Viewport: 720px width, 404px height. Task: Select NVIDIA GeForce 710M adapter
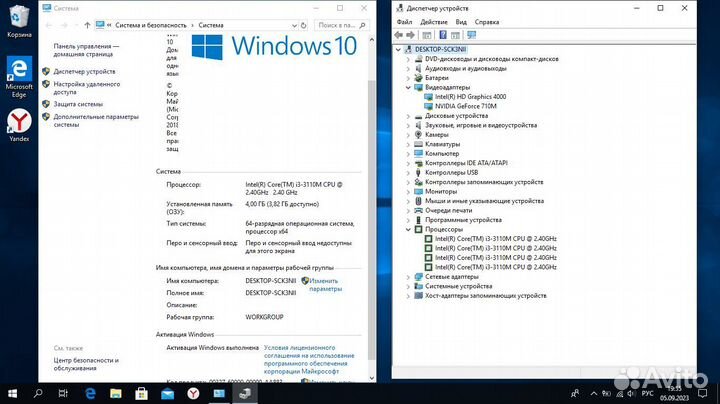click(466, 106)
